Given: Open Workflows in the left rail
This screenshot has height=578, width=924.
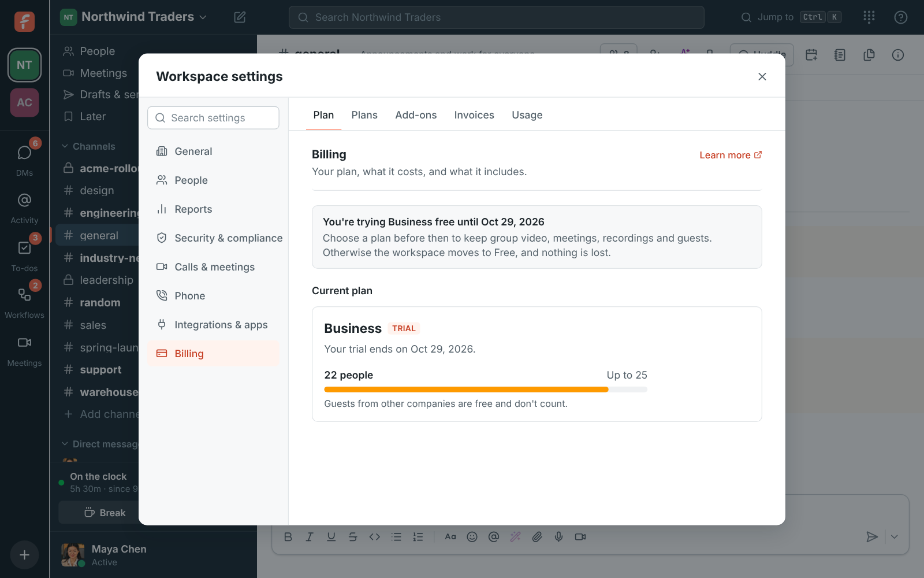Looking at the screenshot, I should 24,302.
